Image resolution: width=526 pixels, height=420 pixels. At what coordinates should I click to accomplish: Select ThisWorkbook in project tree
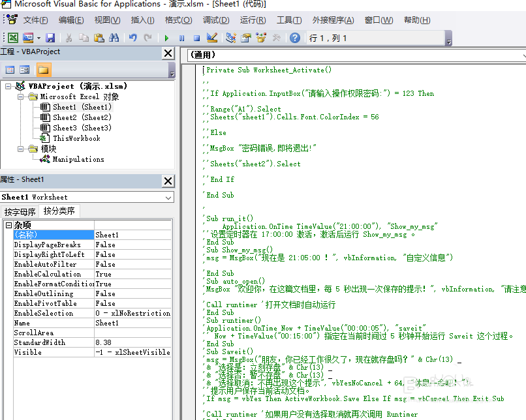[x=76, y=138]
